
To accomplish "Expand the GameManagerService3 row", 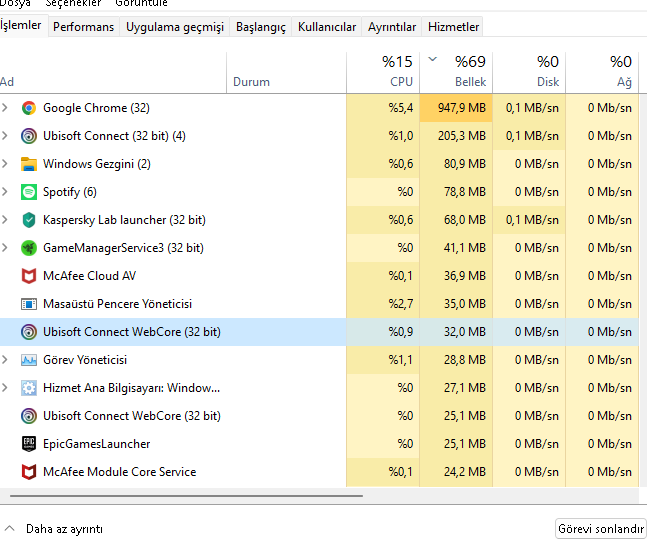I will (5, 248).
